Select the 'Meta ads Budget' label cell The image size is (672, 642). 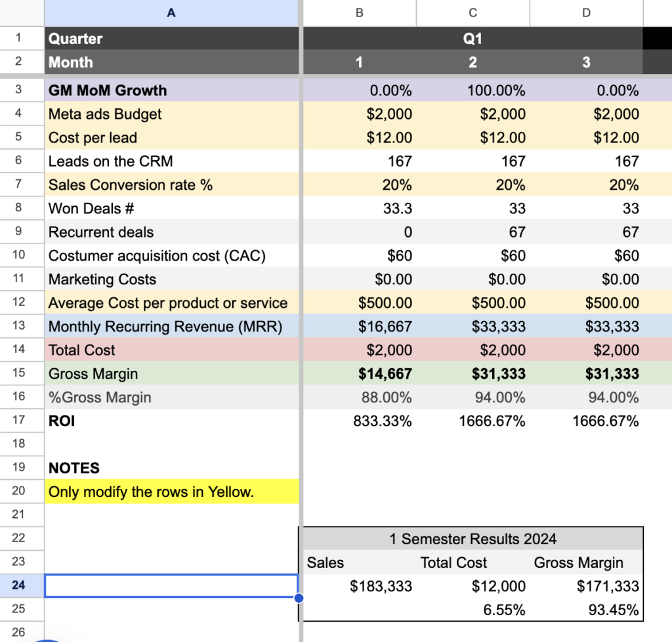171,114
